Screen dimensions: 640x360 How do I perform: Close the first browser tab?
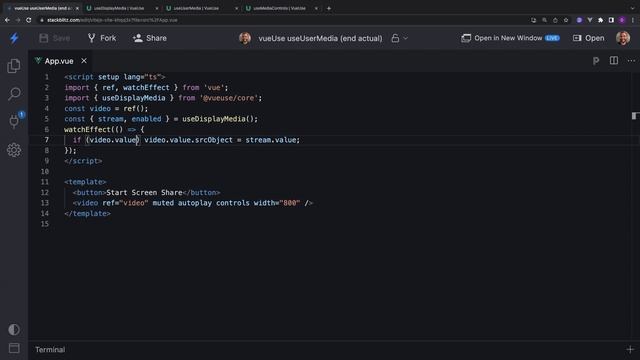pos(77,8)
